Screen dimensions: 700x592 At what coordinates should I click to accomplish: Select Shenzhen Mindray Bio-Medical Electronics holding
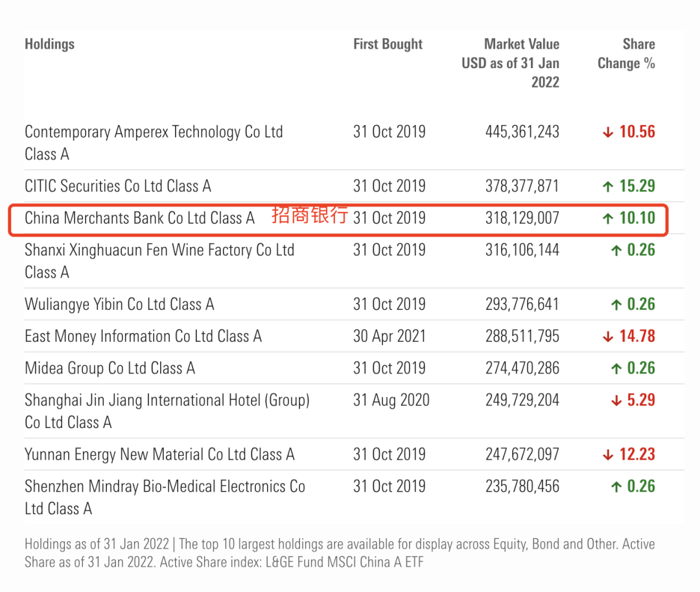pyautogui.click(x=165, y=497)
